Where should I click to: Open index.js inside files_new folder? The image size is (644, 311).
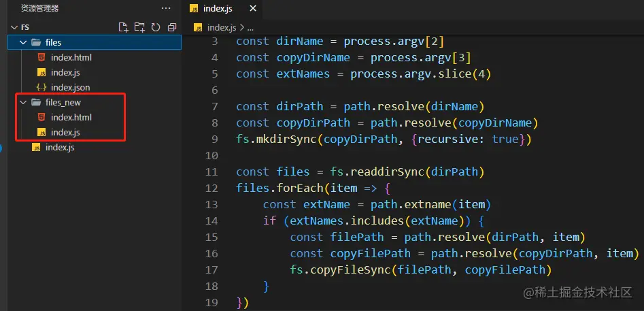pos(65,132)
